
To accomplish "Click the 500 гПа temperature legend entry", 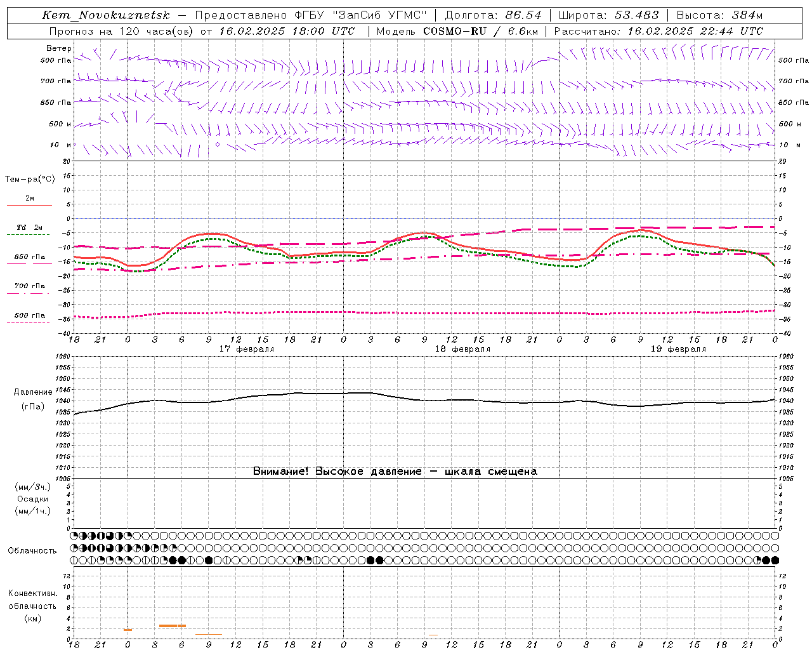I will pyautogui.click(x=30, y=315).
